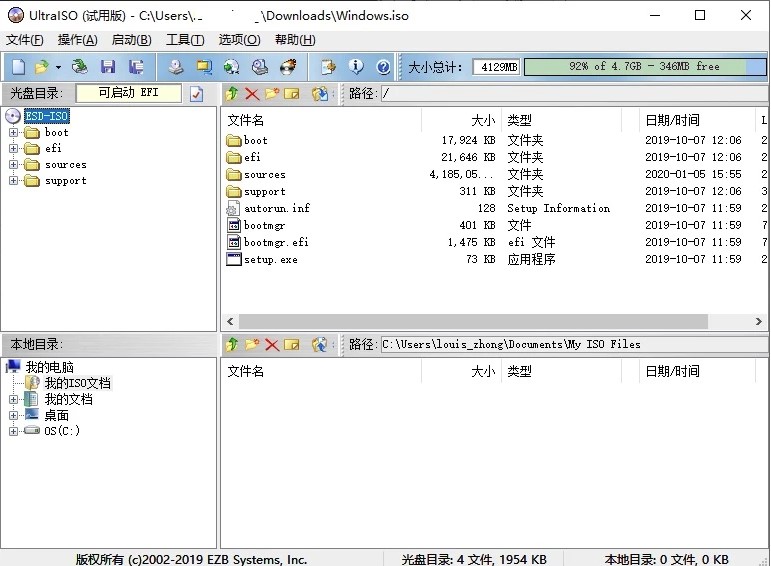The image size is (771, 566).
Task: Open the 文件(F) menu
Action: [x=25, y=40]
